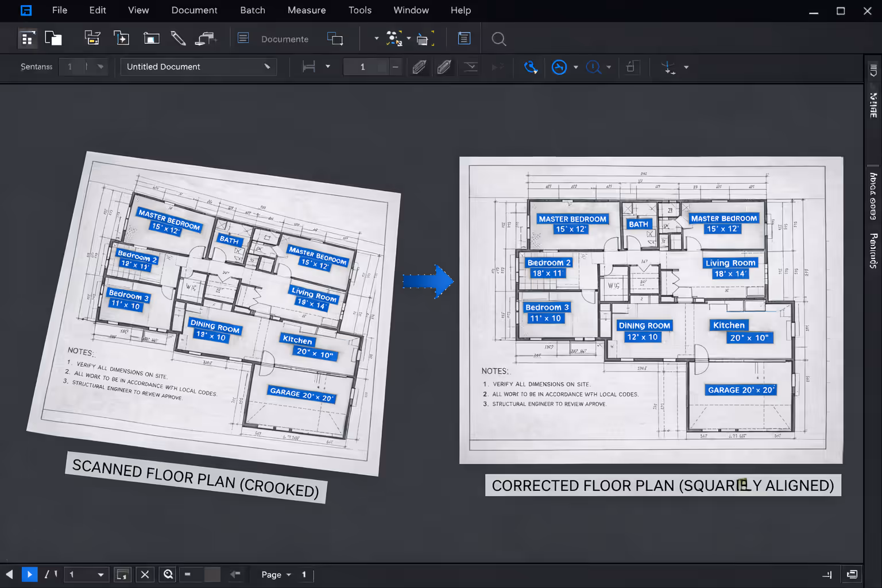This screenshot has width=882, height=588.
Task: Click the grid thumbnails view icon
Action: pos(27,38)
